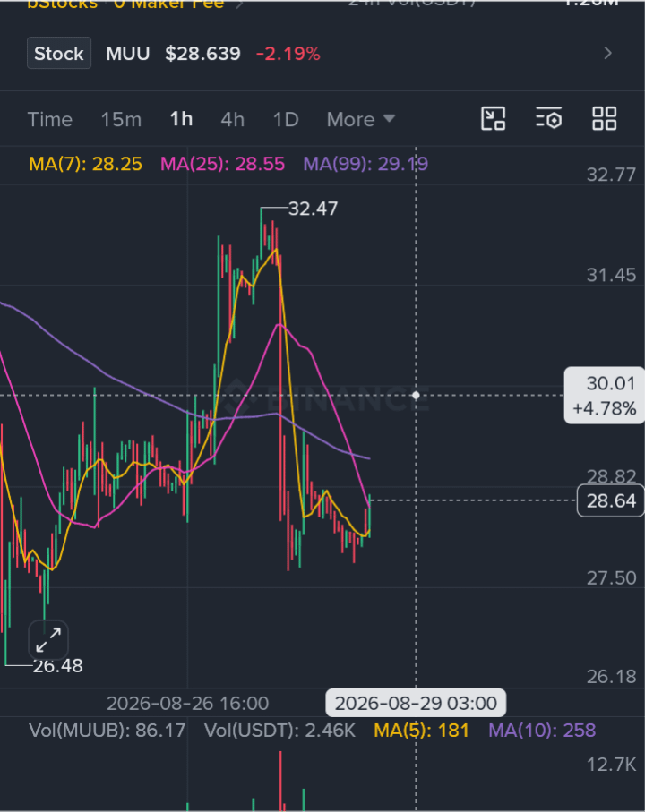The height and width of the screenshot is (812, 645).
Task: Open the chart indicator settings icon
Action: click(x=548, y=119)
